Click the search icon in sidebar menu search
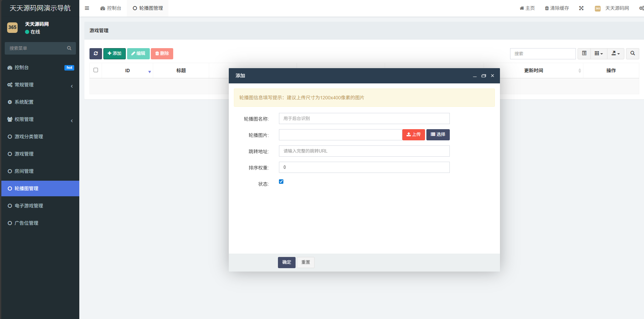The height and width of the screenshot is (319, 644). [x=69, y=48]
